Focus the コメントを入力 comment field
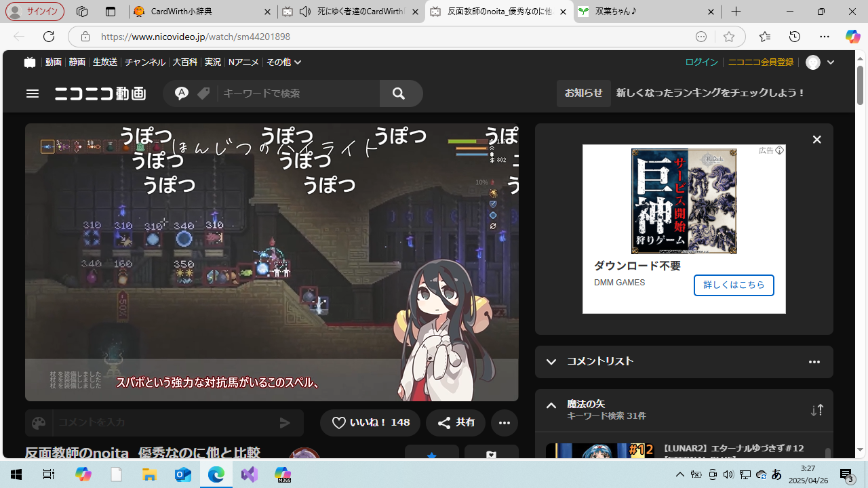The image size is (868, 488). pos(163,423)
